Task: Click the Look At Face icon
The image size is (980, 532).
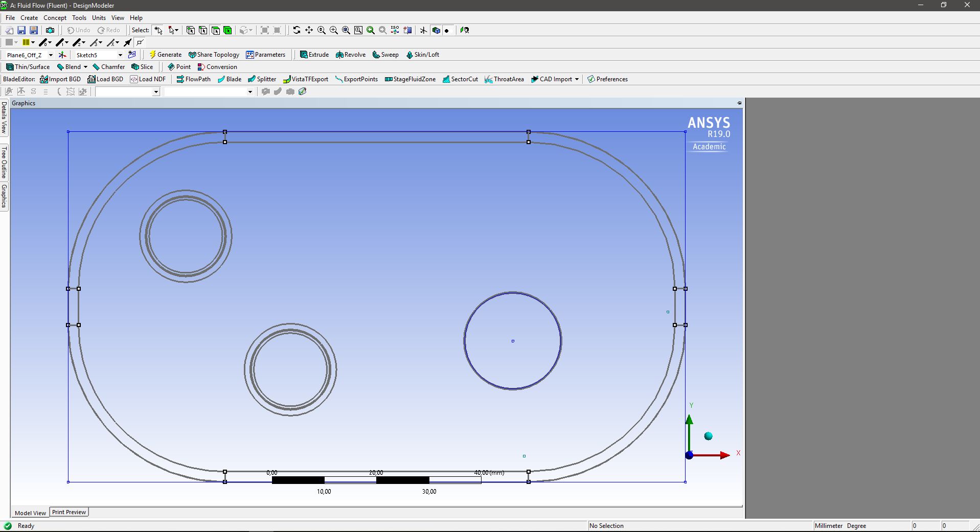Action: [464, 30]
